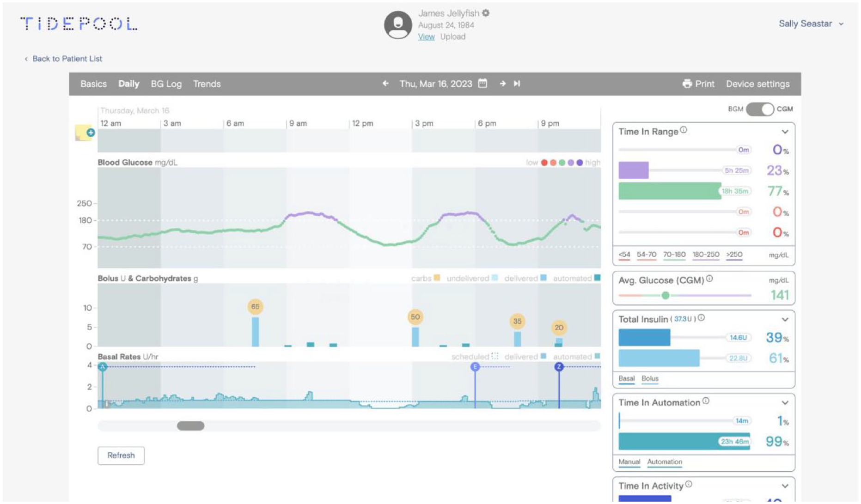Open Sally Seastar account dropdown
This screenshot has height=504, width=861.
point(811,24)
